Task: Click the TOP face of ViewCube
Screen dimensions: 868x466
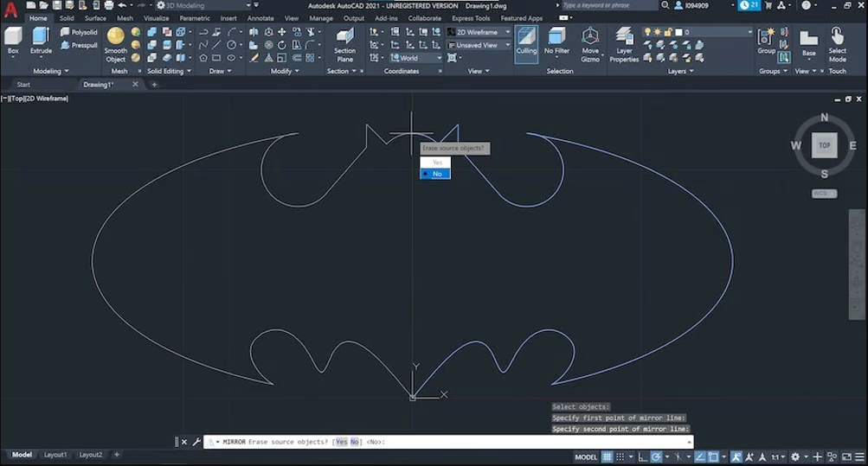Action: [x=824, y=145]
